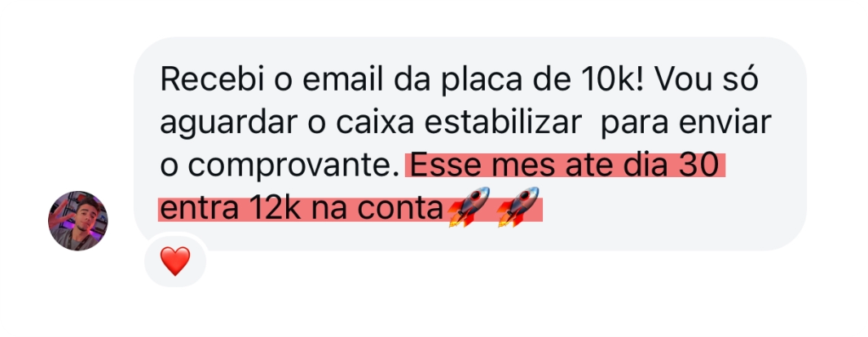Click highlighted word "entra"
The height and width of the screenshot is (337, 868).
[x=200, y=210]
